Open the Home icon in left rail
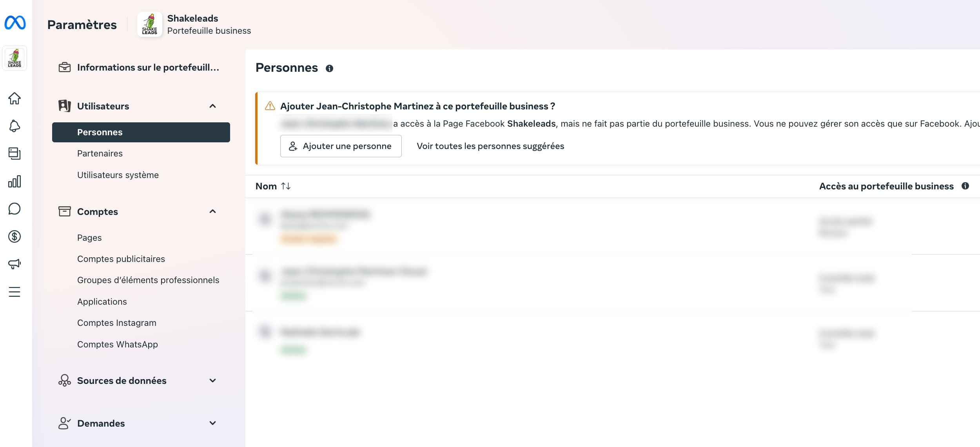Image resolution: width=980 pixels, height=447 pixels. [x=15, y=98]
